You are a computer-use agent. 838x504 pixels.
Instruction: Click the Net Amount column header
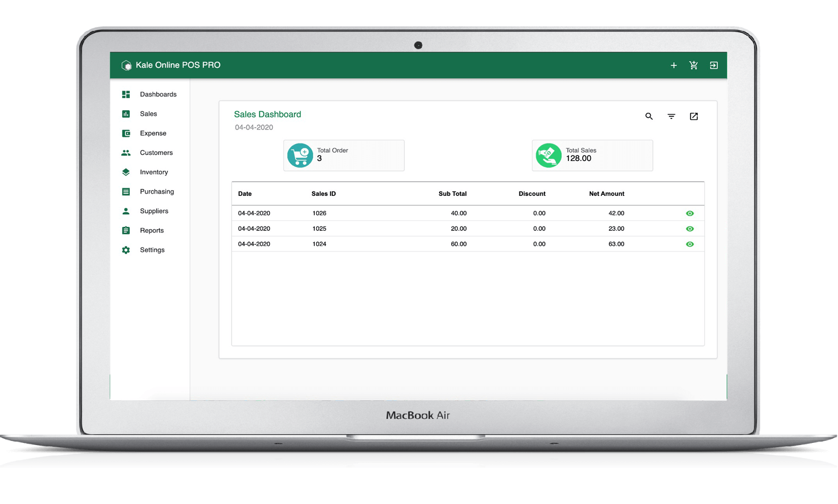[x=606, y=194]
